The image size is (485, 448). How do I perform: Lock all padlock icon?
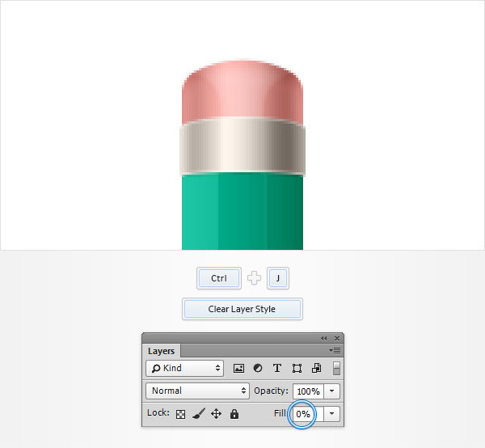pos(234,414)
